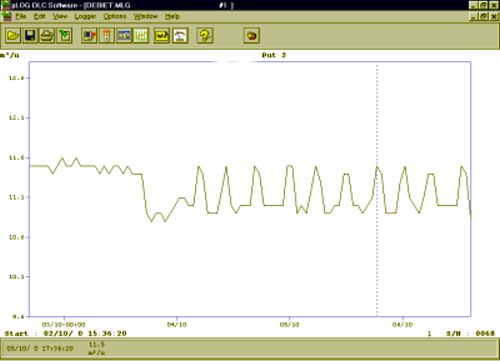Image resolution: width=500 pixels, height=361 pixels.
Task: Click the computer-to-logger connection icon
Action: [89, 35]
